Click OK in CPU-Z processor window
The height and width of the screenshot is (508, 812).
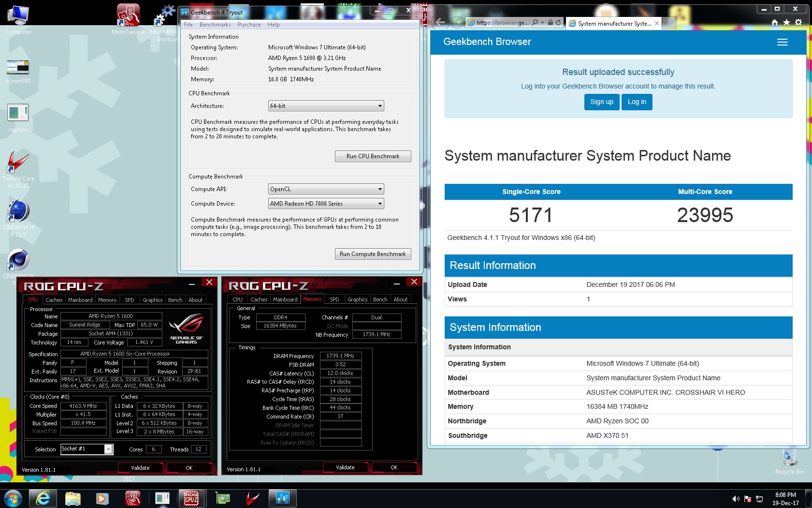(x=189, y=468)
